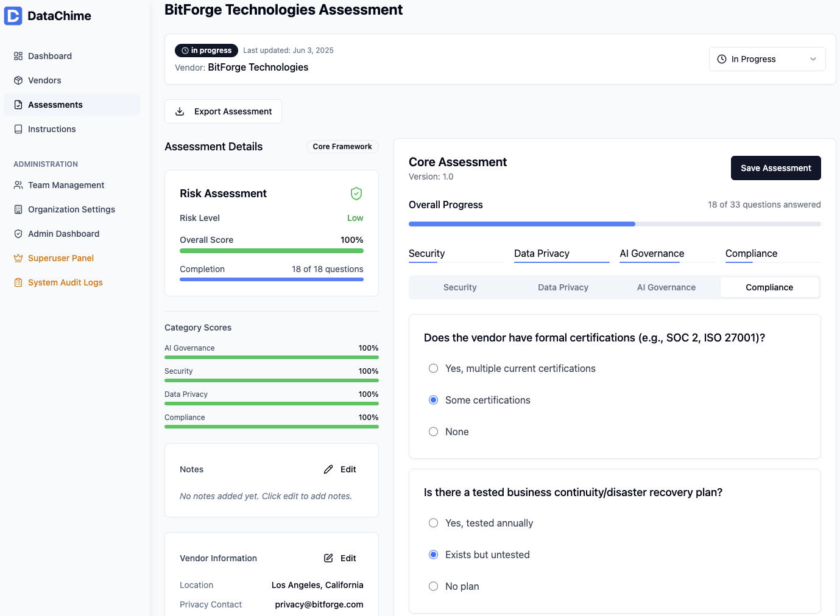Screen dimensions: 840x616
Task: Click the Core Framework badge
Action: coord(342,147)
